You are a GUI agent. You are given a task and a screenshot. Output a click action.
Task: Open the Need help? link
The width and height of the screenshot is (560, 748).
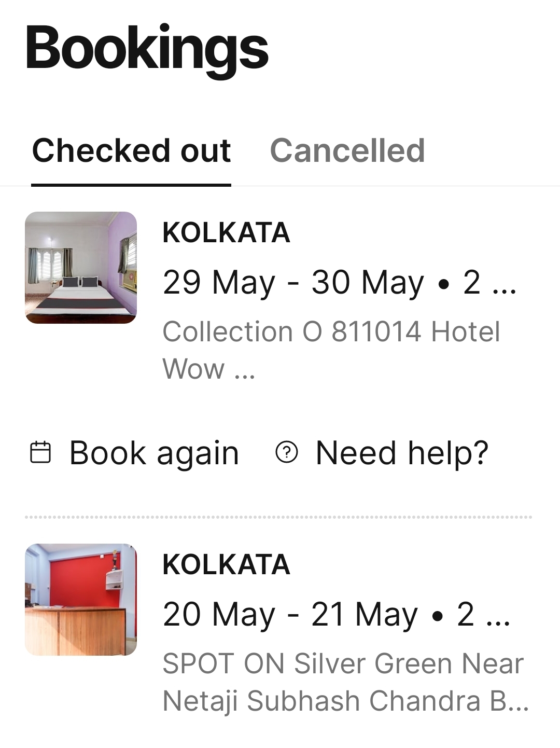tap(402, 453)
